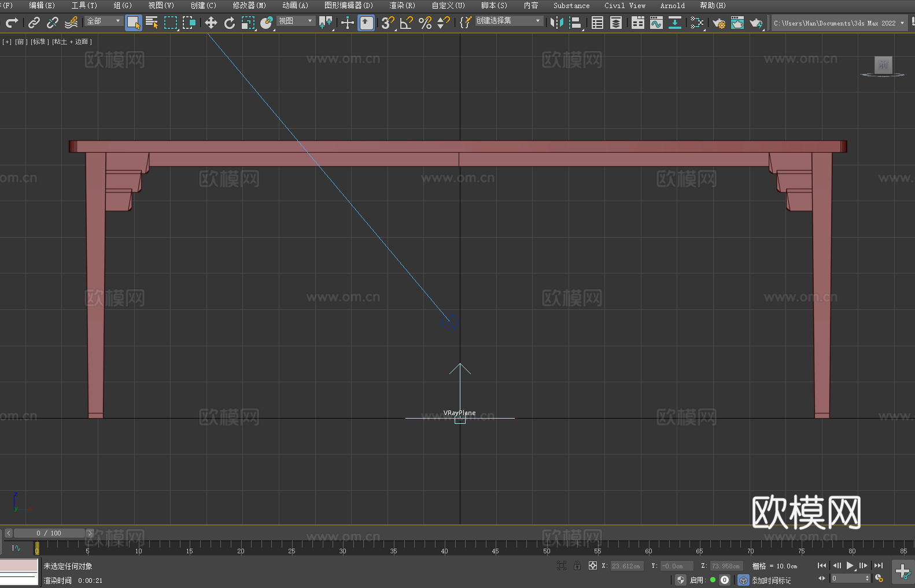Select the Move tool
This screenshot has width=915, height=588.
pos(211,23)
